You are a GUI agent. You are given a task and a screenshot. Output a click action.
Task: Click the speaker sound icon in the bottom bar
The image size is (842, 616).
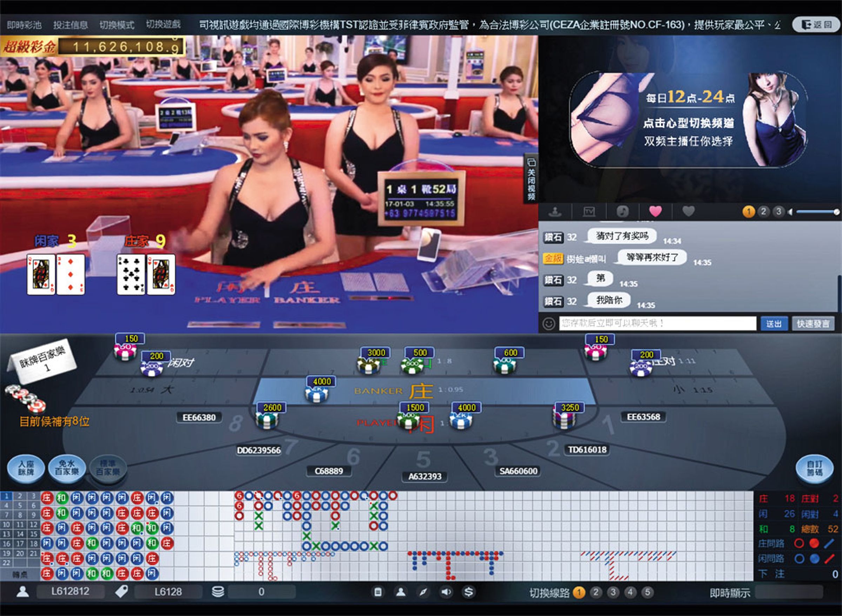[446, 592]
